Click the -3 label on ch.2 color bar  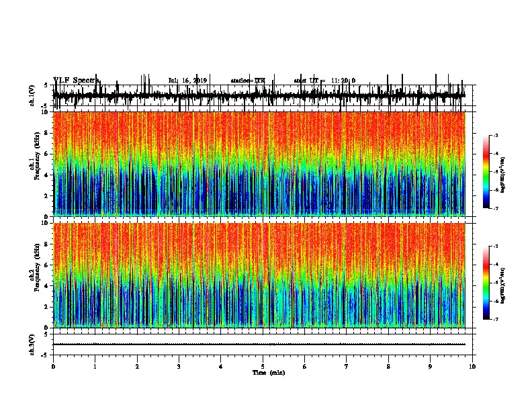point(496,246)
